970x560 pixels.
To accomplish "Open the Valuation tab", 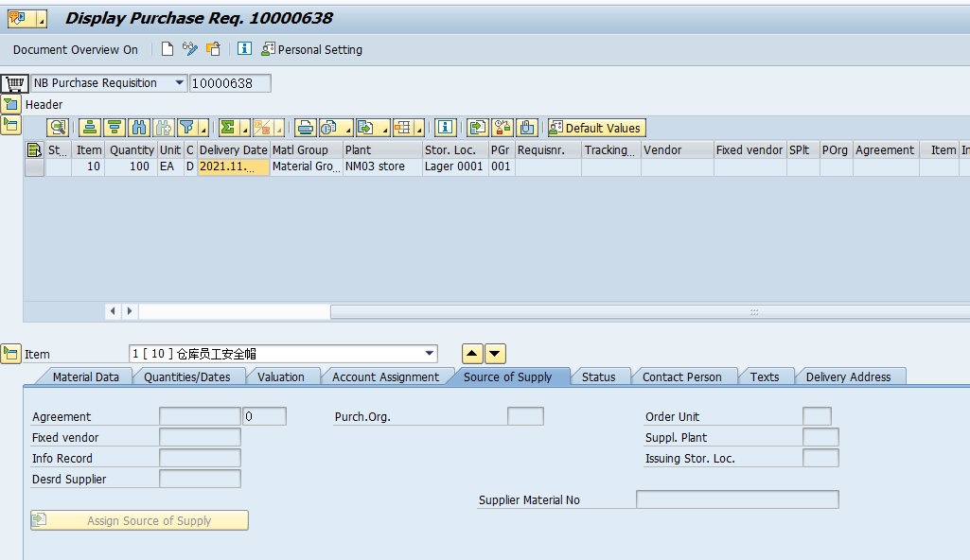I will pyautogui.click(x=281, y=376).
